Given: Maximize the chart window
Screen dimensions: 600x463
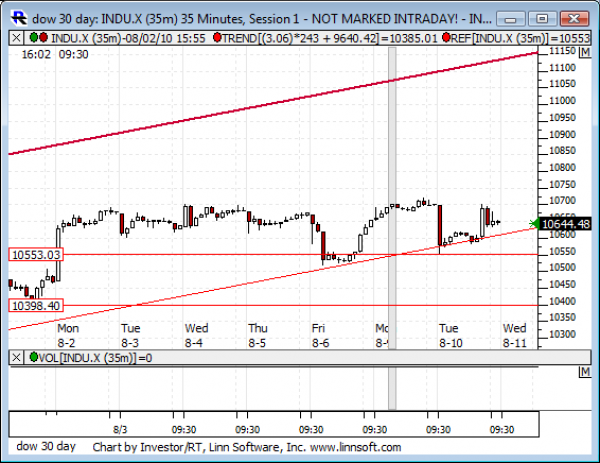Looking at the screenshot, I should (542, 18).
